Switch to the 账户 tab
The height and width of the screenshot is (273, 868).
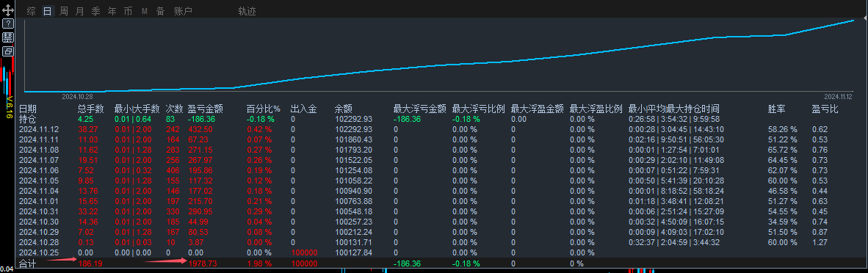click(x=184, y=11)
